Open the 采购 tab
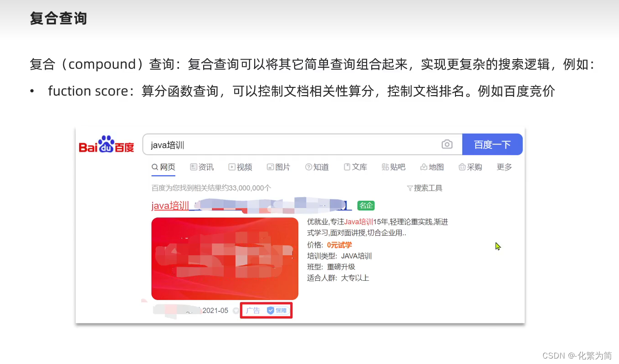 [x=470, y=167]
